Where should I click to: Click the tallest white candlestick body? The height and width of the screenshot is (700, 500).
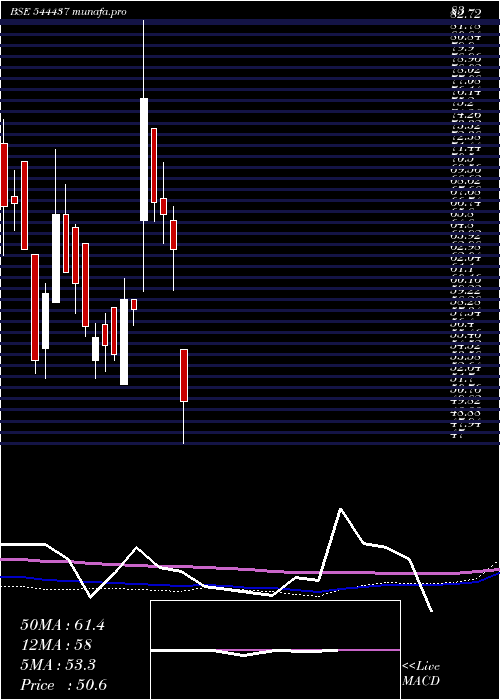tap(144, 159)
